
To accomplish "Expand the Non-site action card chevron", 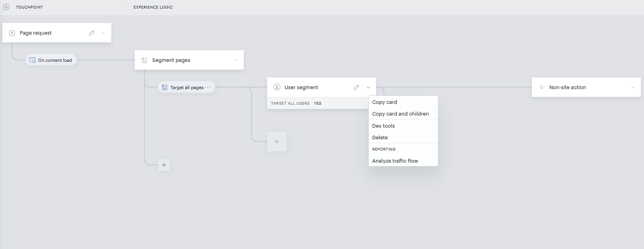I will pyautogui.click(x=633, y=88).
